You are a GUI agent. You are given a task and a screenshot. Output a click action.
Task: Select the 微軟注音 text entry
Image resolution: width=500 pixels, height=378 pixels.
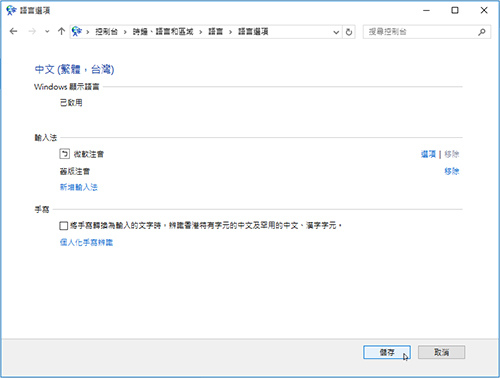click(89, 154)
